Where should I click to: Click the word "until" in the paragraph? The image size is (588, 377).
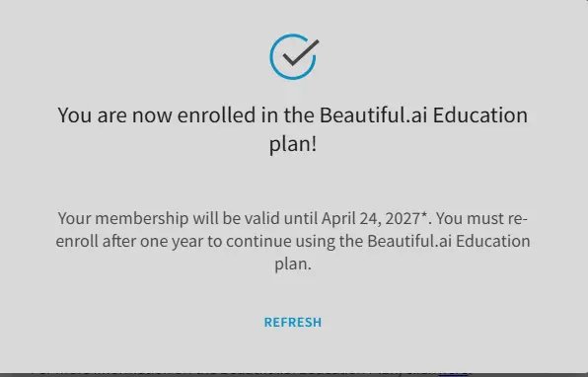[300, 218]
